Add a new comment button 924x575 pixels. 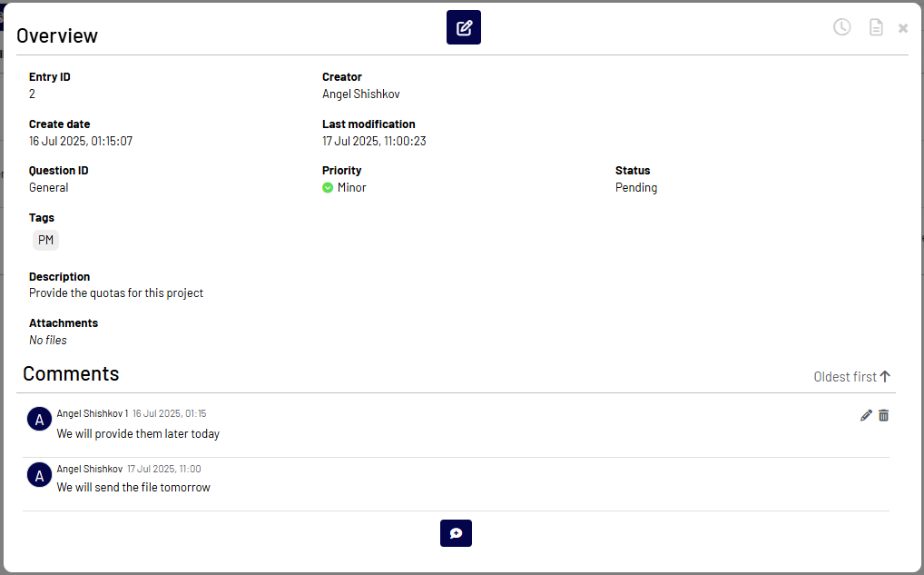(456, 533)
